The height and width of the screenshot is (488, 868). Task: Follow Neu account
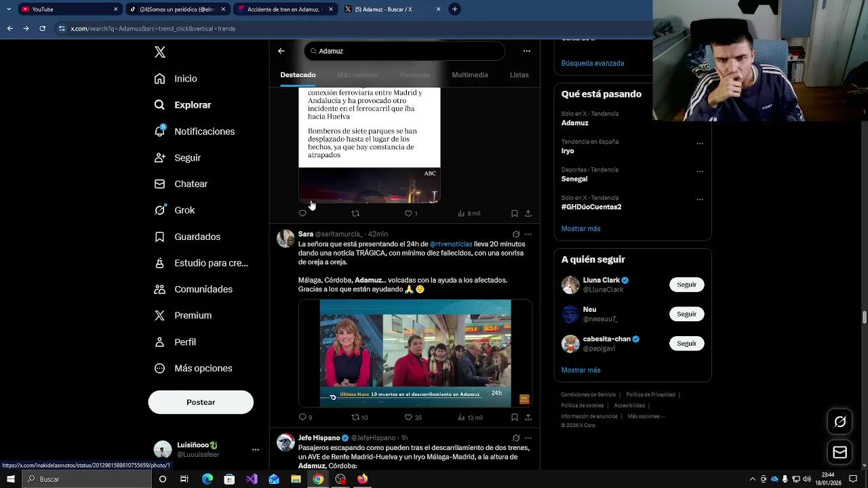pos(686,314)
